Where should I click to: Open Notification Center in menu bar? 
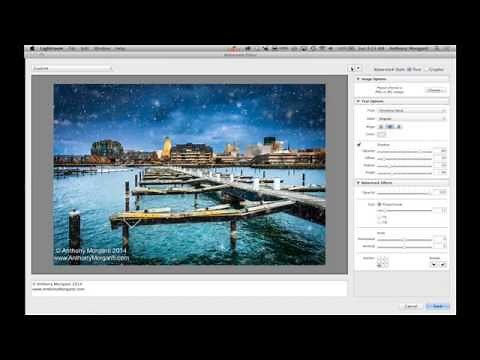coord(447,49)
